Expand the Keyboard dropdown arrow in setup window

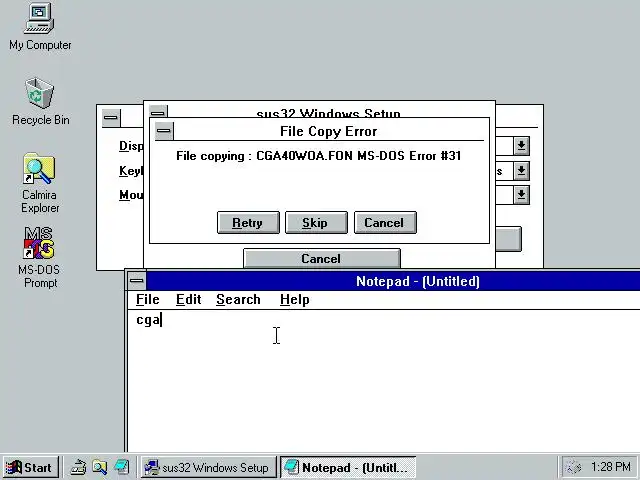click(521, 171)
